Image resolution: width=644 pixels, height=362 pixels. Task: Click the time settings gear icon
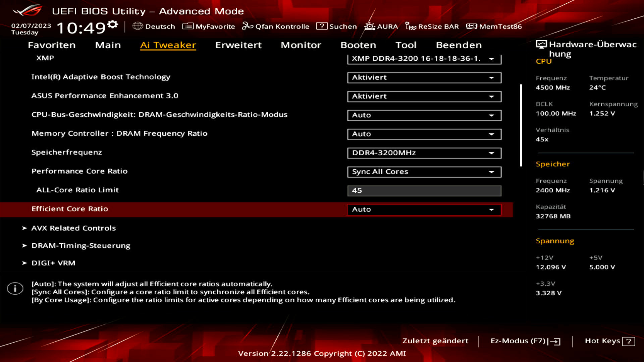point(113,24)
